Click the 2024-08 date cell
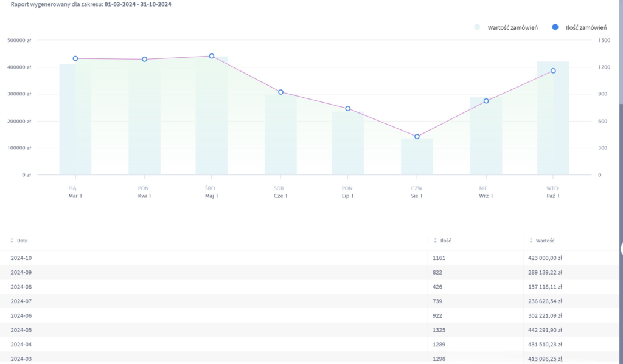The image size is (623, 364). pyautogui.click(x=21, y=286)
